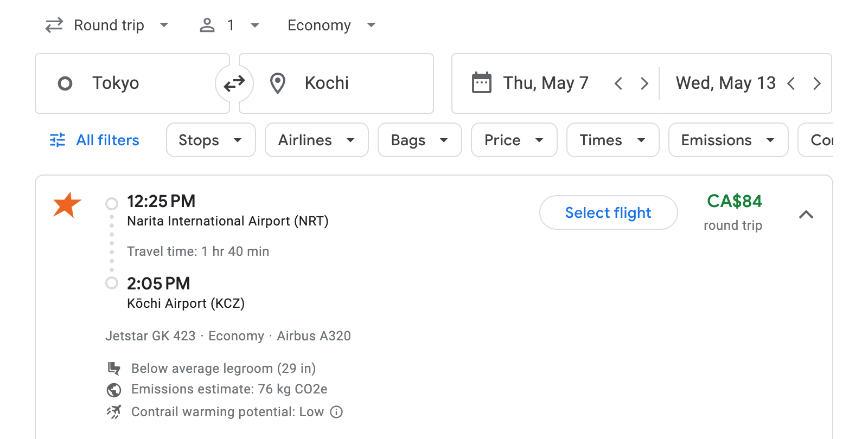
Task: Click the Select flight button
Action: point(608,212)
